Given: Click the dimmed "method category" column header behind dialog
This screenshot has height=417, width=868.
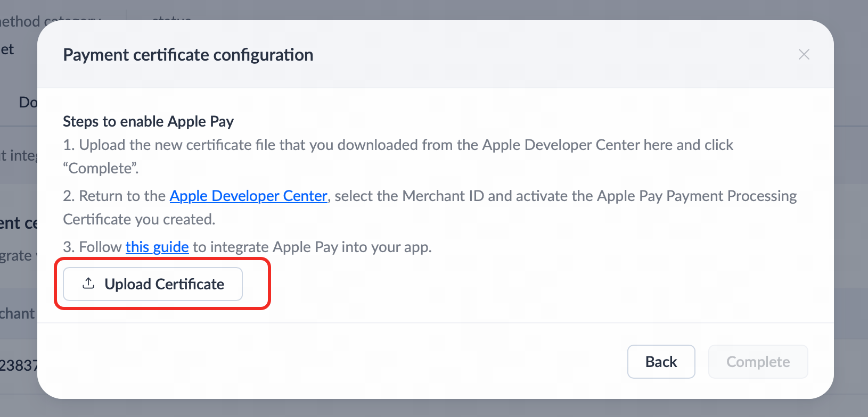Looking at the screenshot, I should tap(21, 21).
